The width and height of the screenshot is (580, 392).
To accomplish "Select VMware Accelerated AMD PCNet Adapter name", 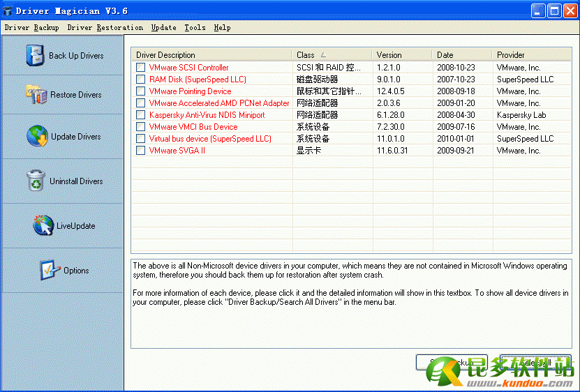I will [219, 103].
